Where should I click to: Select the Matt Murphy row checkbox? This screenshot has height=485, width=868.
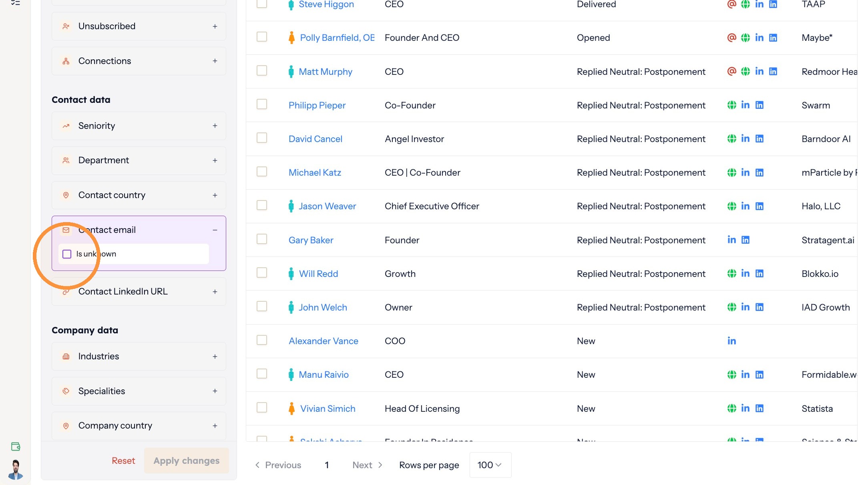pyautogui.click(x=262, y=70)
